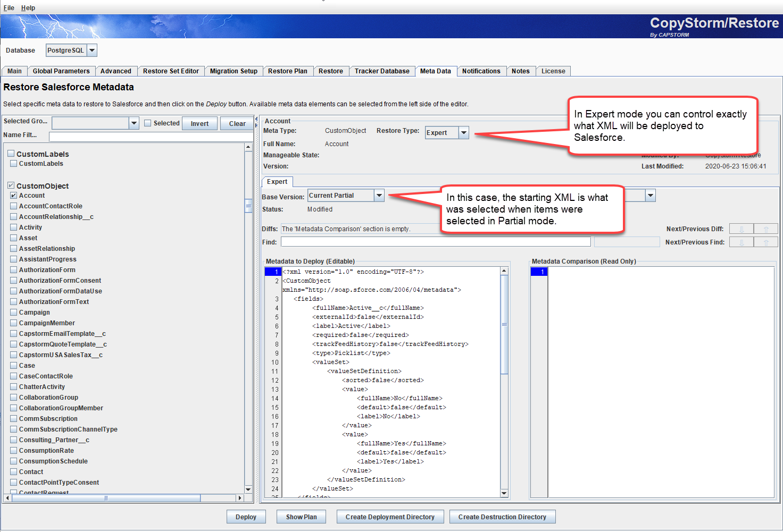Click tree horizontal scroll left arrow
Viewport: 783px width, 532px height.
[x=7, y=498]
